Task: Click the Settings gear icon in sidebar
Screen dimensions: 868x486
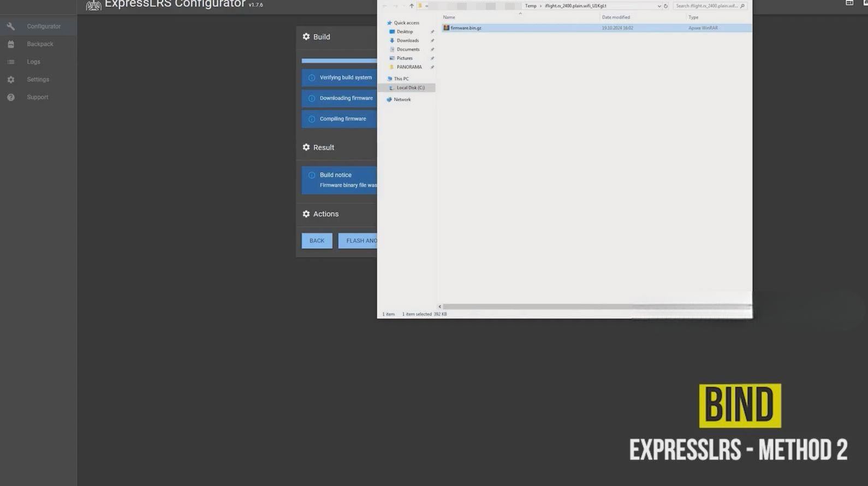Action: pos(11,80)
